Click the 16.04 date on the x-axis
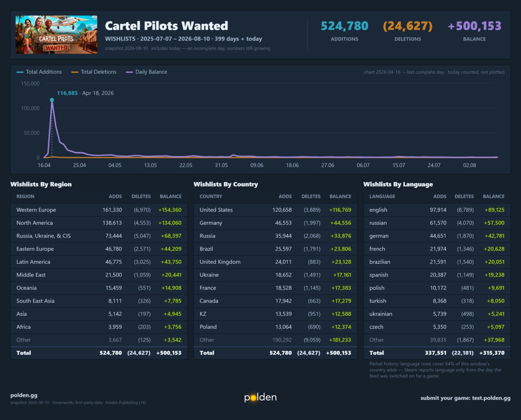Viewport: 521px width, 420px height. 44,165
